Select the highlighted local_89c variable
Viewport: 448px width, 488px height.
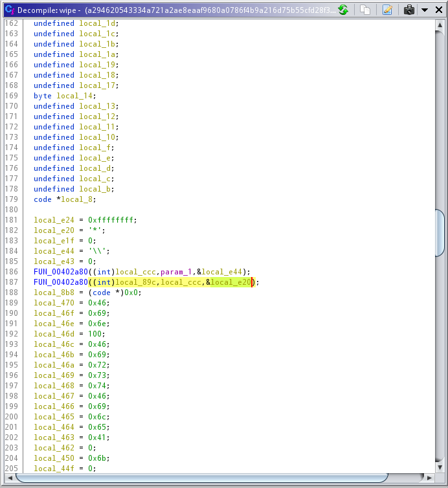[137, 282]
